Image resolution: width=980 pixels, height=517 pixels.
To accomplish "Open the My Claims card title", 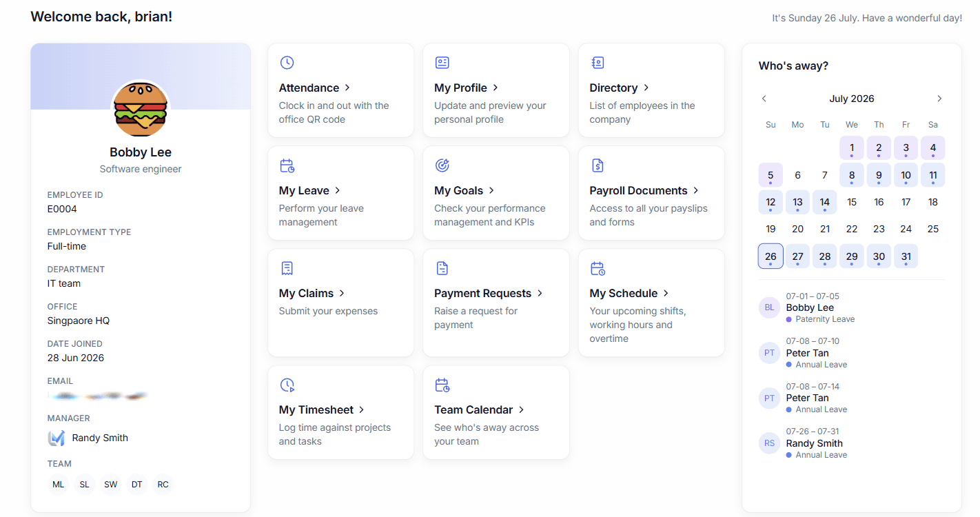I will (x=306, y=293).
